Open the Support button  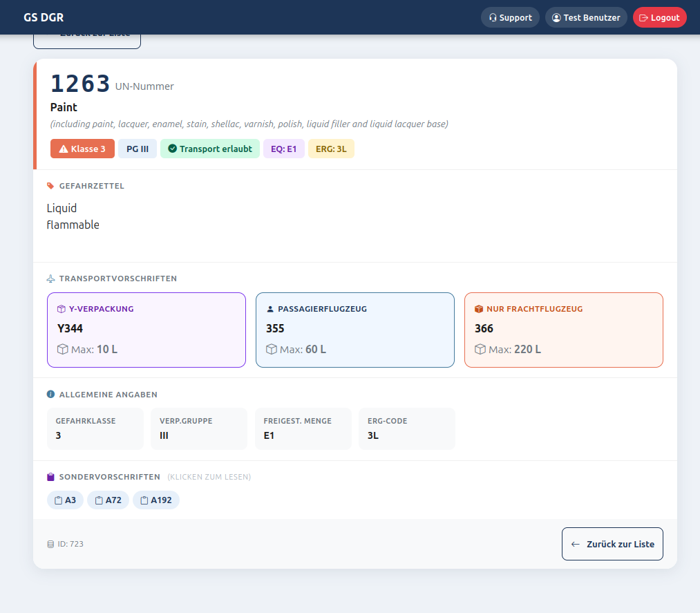click(x=510, y=17)
